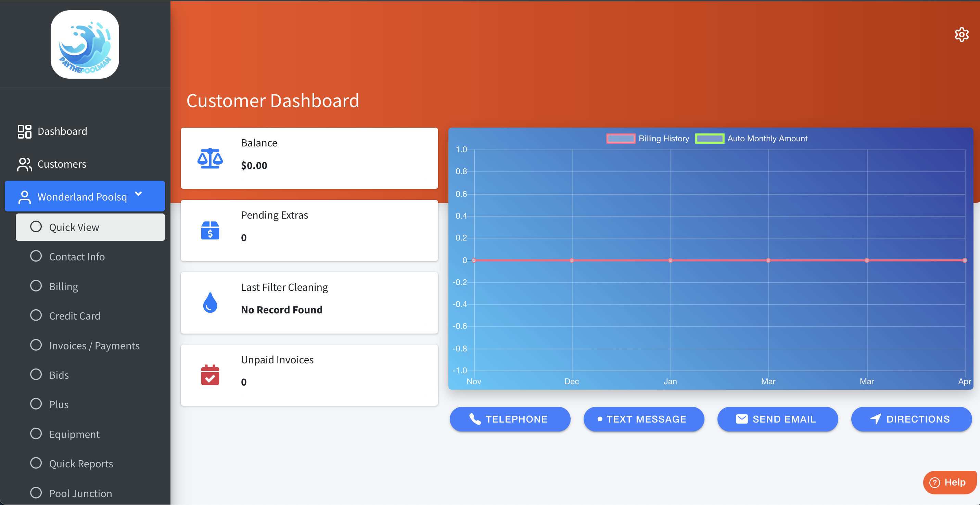980x505 pixels.
Task: Collapse the Wonderland Poolsq chevron
Action: coord(139,194)
